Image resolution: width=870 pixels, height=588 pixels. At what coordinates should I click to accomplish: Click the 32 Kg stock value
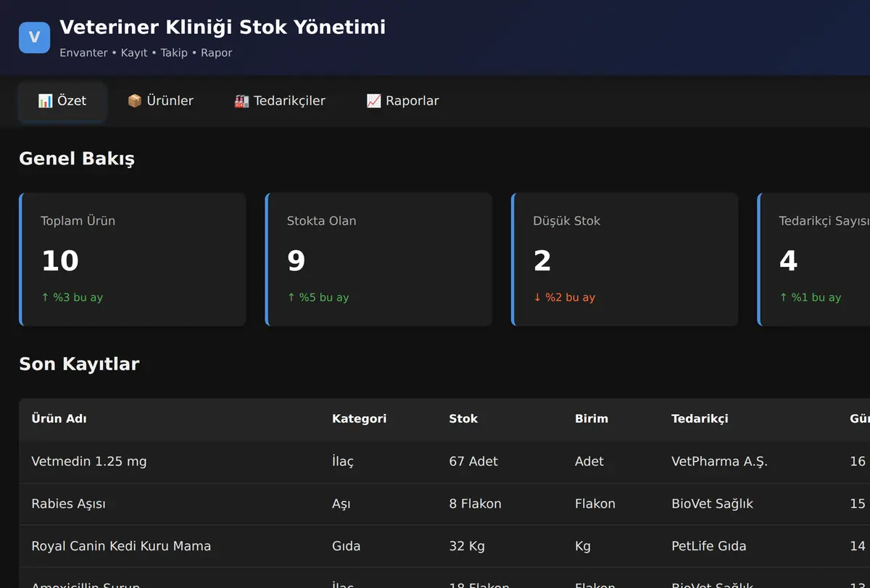[467, 546]
